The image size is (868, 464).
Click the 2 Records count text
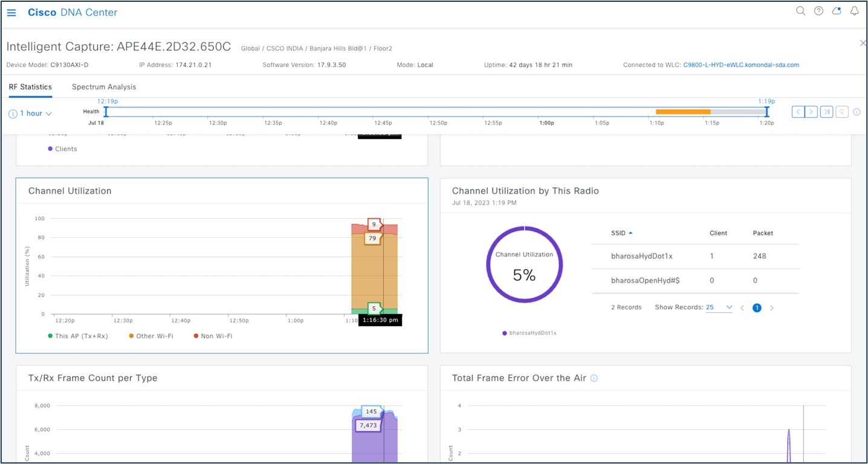(x=626, y=307)
